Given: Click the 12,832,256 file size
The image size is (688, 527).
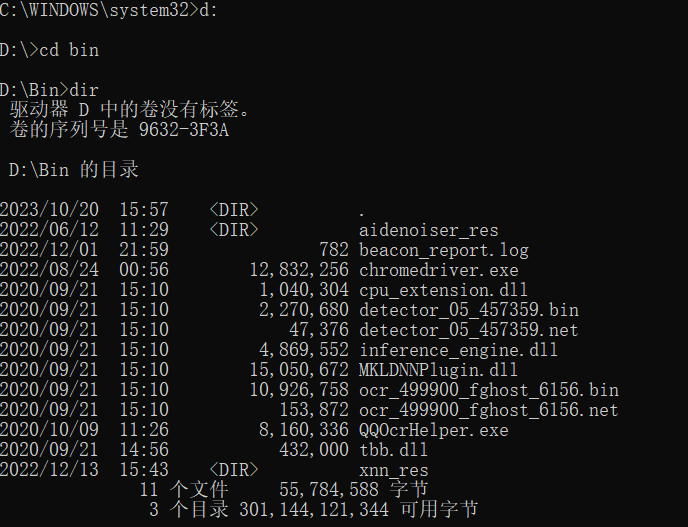Looking at the screenshot, I should [x=299, y=270].
